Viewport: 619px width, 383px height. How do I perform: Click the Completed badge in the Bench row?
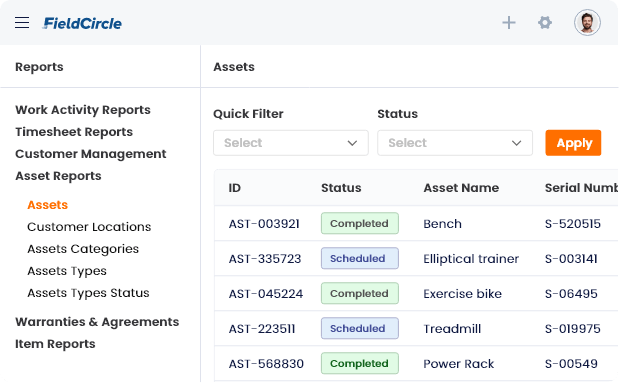(360, 223)
